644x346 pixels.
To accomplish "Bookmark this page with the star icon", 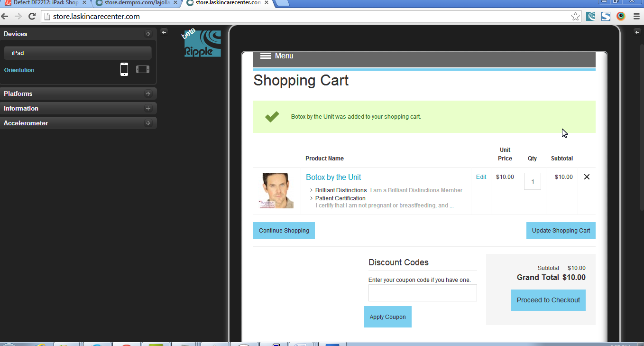I will pyautogui.click(x=575, y=17).
